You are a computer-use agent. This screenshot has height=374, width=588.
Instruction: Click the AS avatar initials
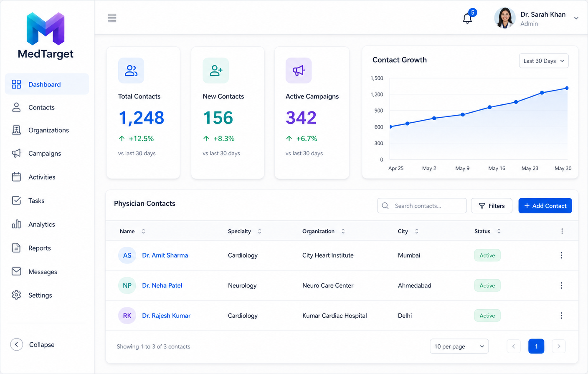(x=127, y=255)
